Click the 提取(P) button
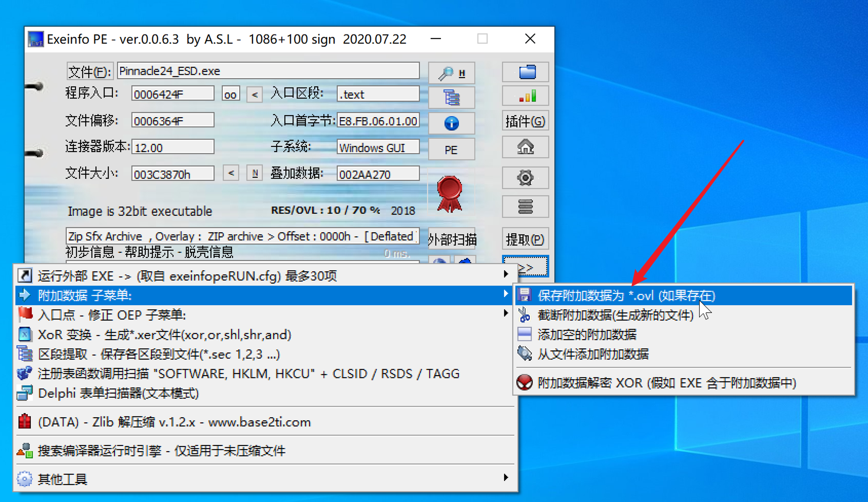Viewport: 868px width, 502px height. [x=526, y=239]
